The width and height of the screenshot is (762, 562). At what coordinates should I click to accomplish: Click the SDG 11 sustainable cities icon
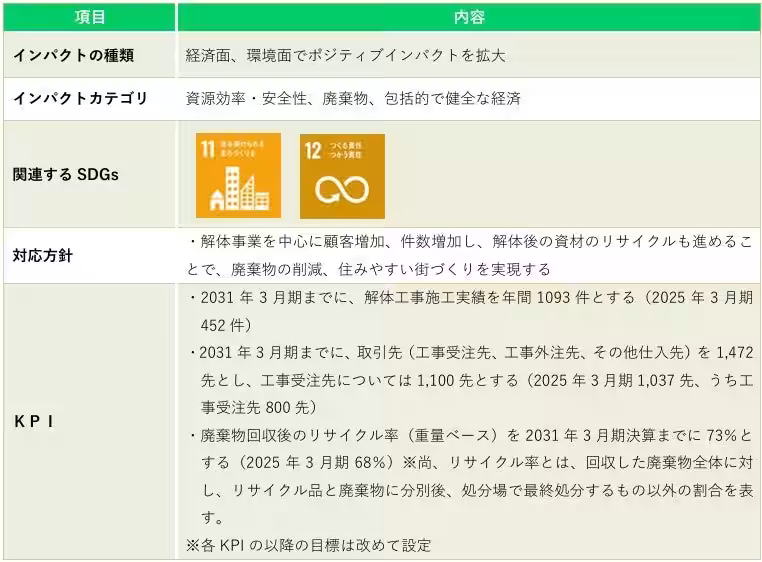point(238,176)
